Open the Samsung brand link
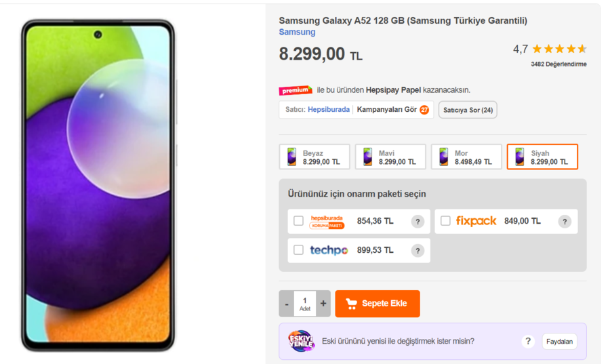 [x=297, y=32]
